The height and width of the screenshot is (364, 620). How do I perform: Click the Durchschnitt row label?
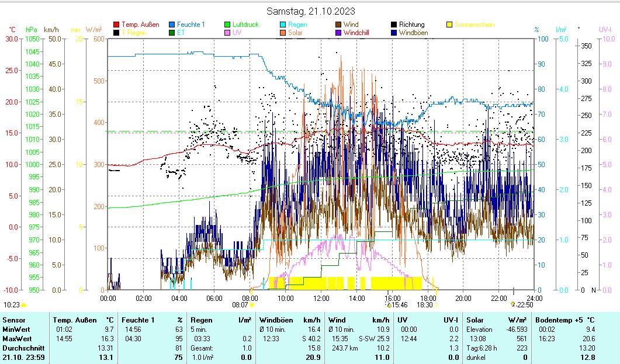click(20, 348)
